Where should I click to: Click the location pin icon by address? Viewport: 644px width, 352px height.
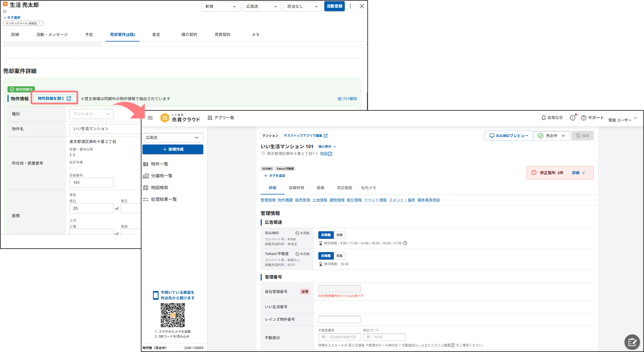pyautogui.click(x=263, y=154)
